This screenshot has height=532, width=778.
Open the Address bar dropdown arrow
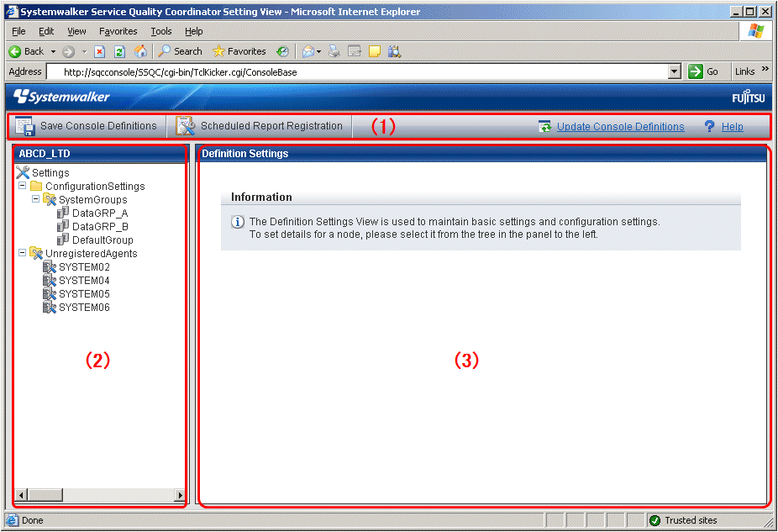click(x=675, y=71)
